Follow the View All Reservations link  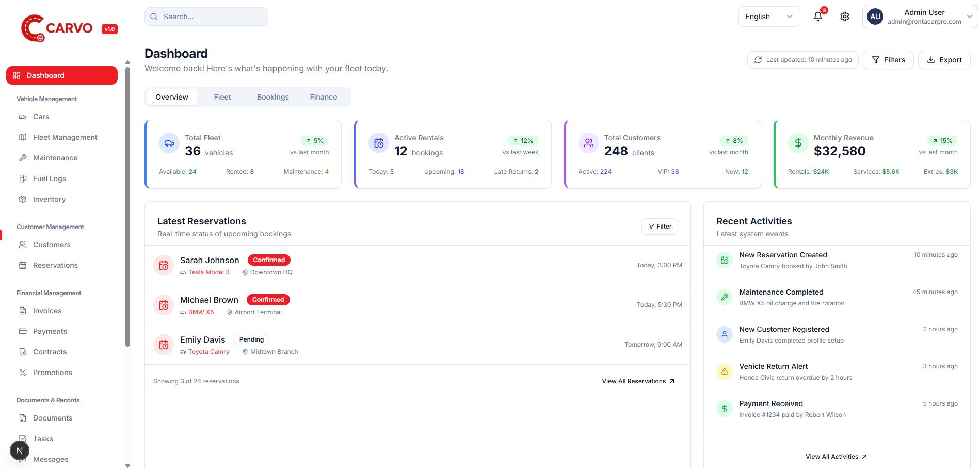[638, 381]
